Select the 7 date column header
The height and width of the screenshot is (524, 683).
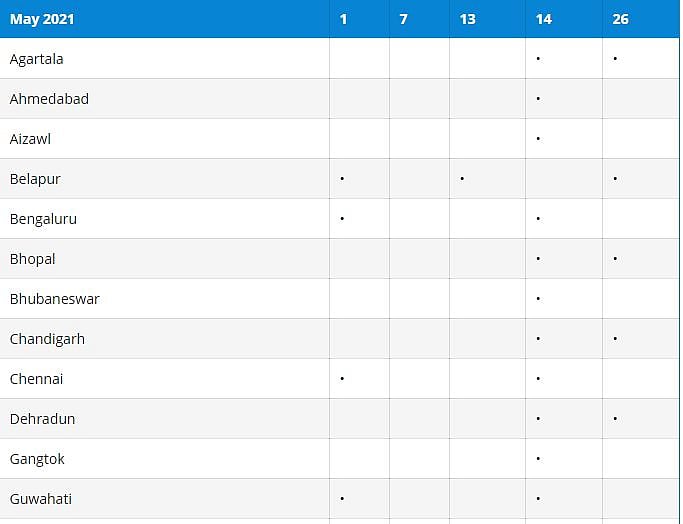403,19
